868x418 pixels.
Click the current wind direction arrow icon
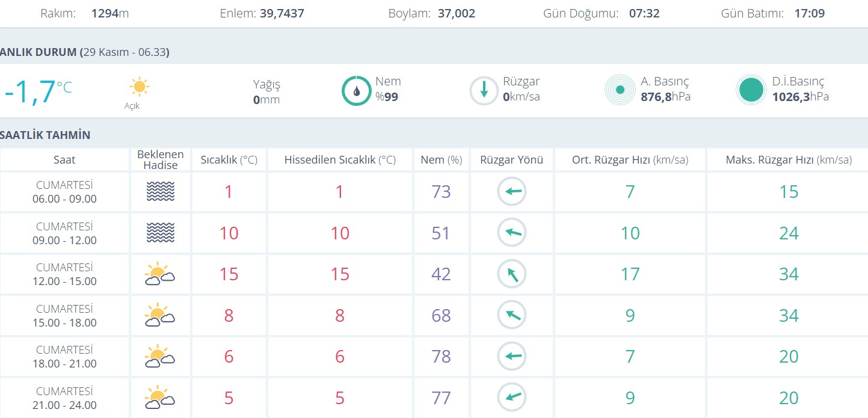click(484, 91)
